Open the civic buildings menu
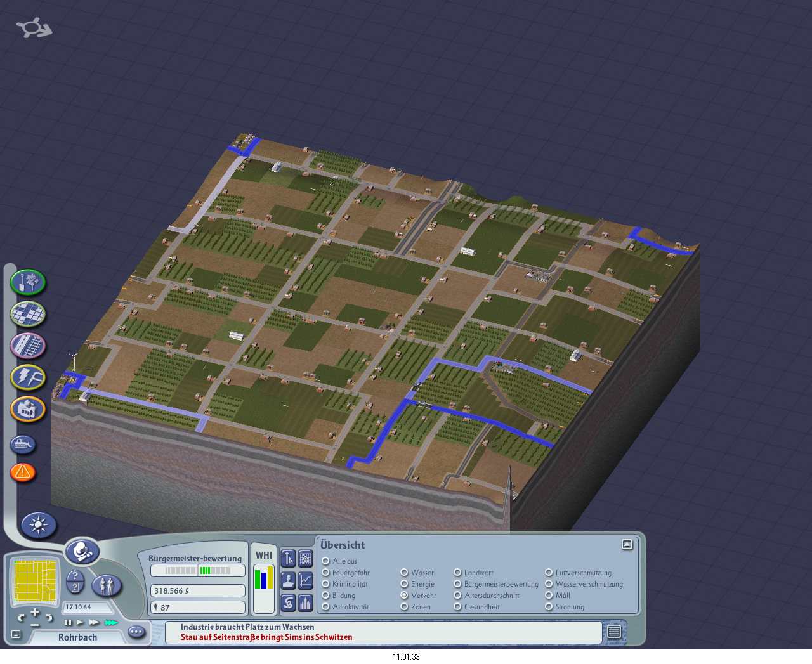Viewport: 812px width, 664px height. point(28,409)
